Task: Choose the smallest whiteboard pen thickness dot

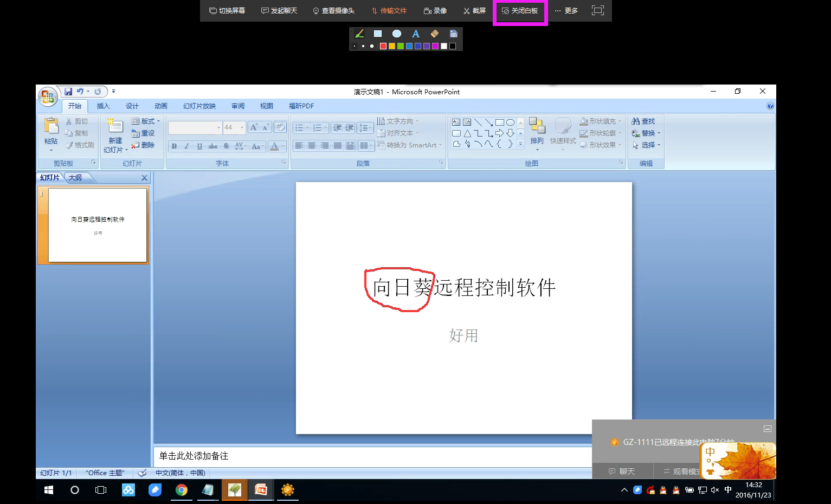Action: [354, 46]
